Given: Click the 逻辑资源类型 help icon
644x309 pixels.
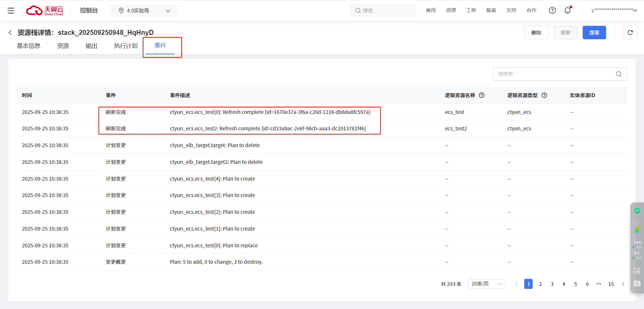Looking at the screenshot, I should click(x=544, y=96).
